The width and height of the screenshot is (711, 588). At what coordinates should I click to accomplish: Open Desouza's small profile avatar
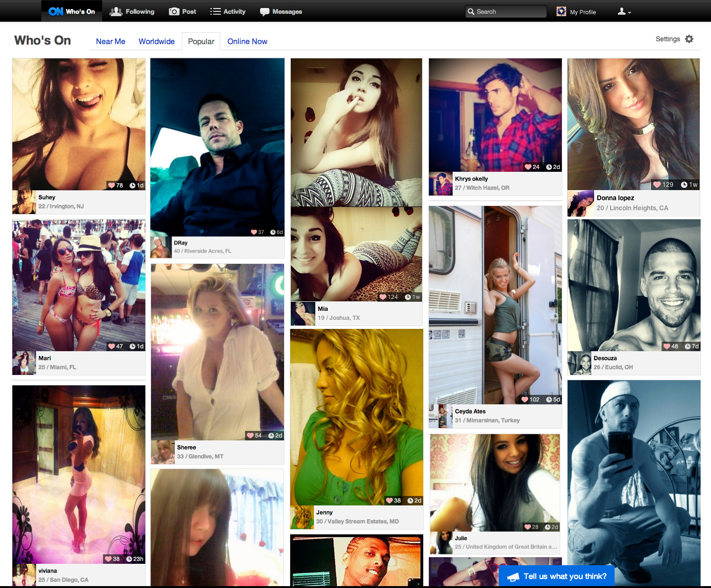[x=579, y=363]
